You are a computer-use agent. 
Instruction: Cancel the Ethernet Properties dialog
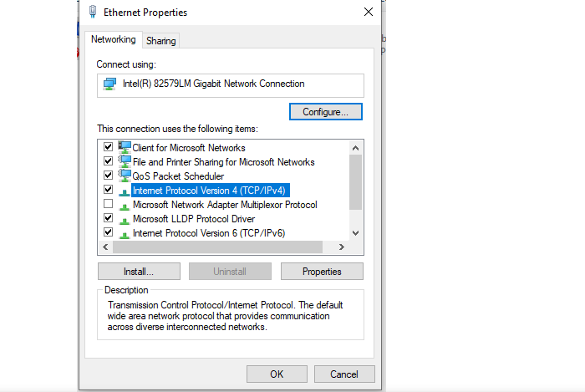344,374
